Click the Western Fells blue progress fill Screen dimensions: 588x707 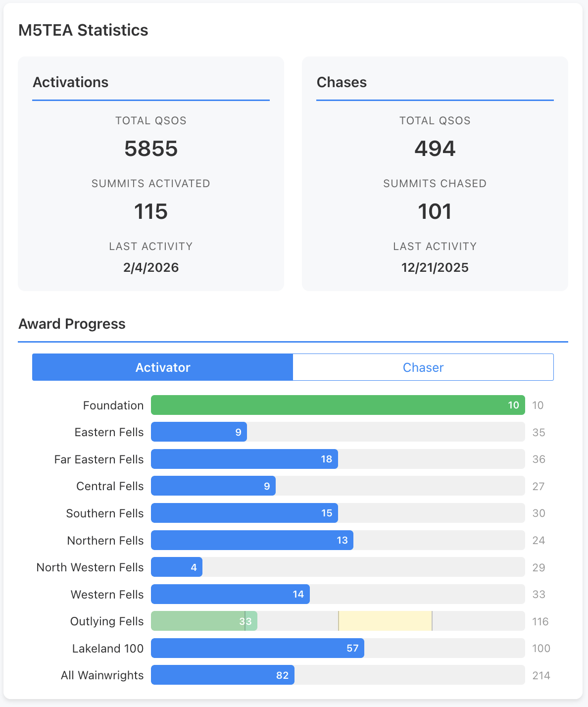point(230,594)
